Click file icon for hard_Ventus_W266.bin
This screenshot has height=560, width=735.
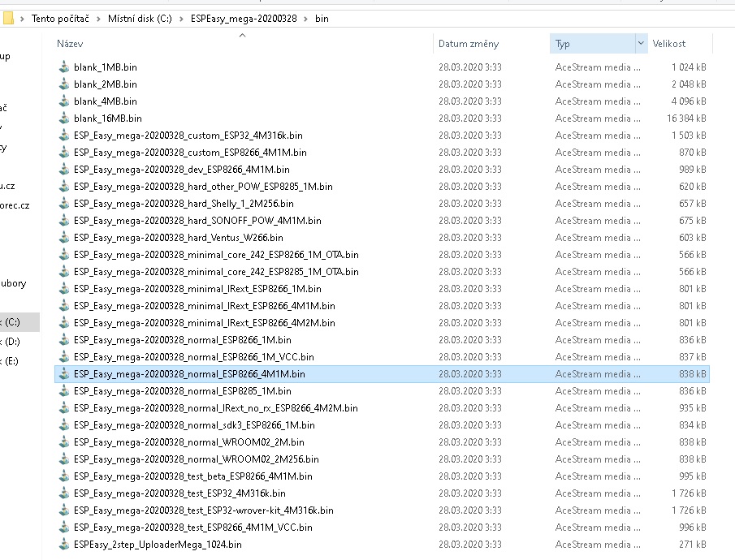[x=64, y=238]
